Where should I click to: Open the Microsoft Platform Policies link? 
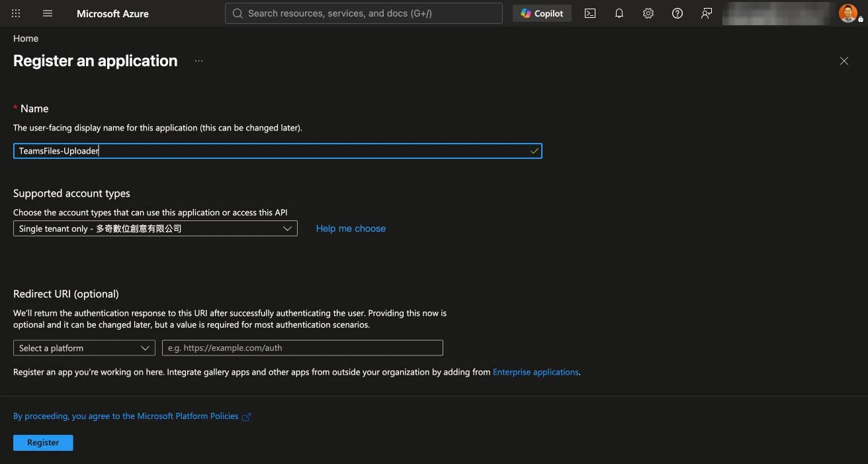click(x=126, y=416)
